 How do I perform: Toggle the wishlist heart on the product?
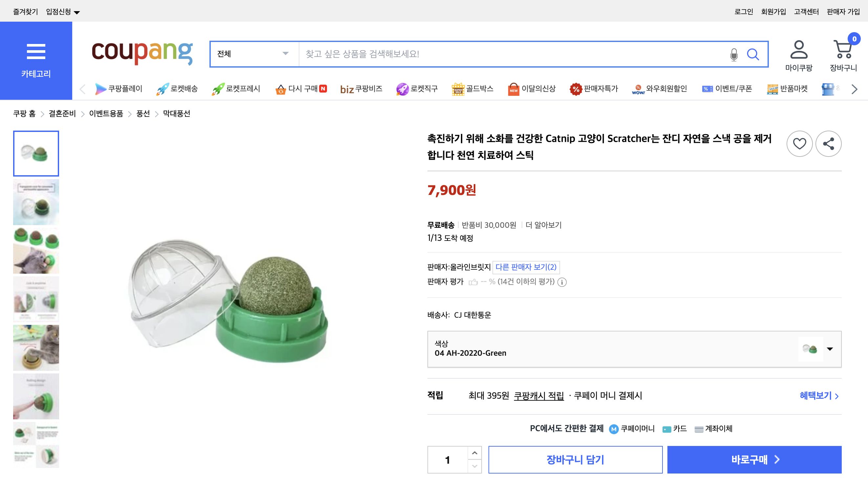(799, 143)
